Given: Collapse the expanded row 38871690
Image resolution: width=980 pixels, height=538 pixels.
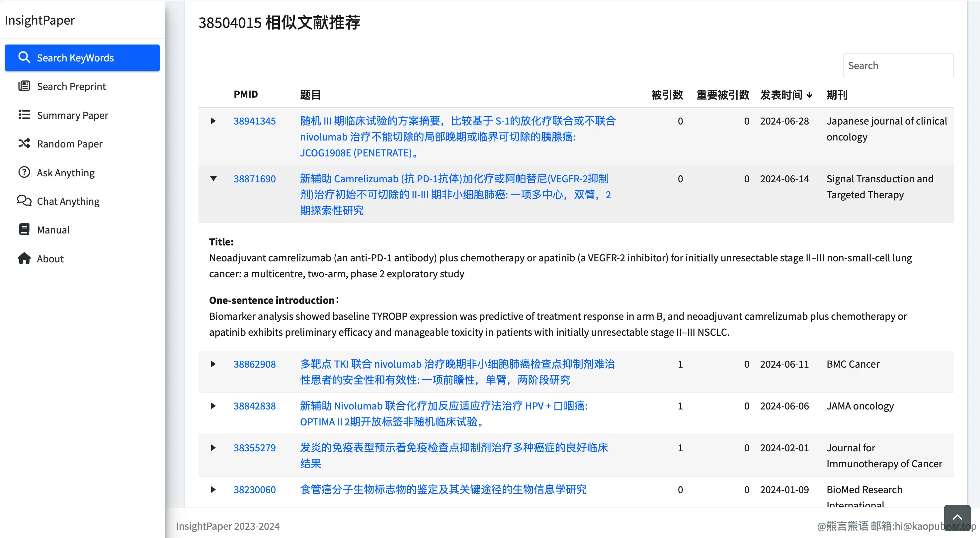Looking at the screenshot, I should [x=213, y=179].
